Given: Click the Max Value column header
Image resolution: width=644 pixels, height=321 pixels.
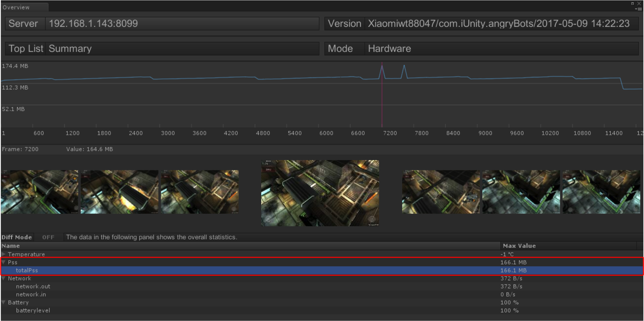Looking at the screenshot, I should pyautogui.click(x=519, y=246).
